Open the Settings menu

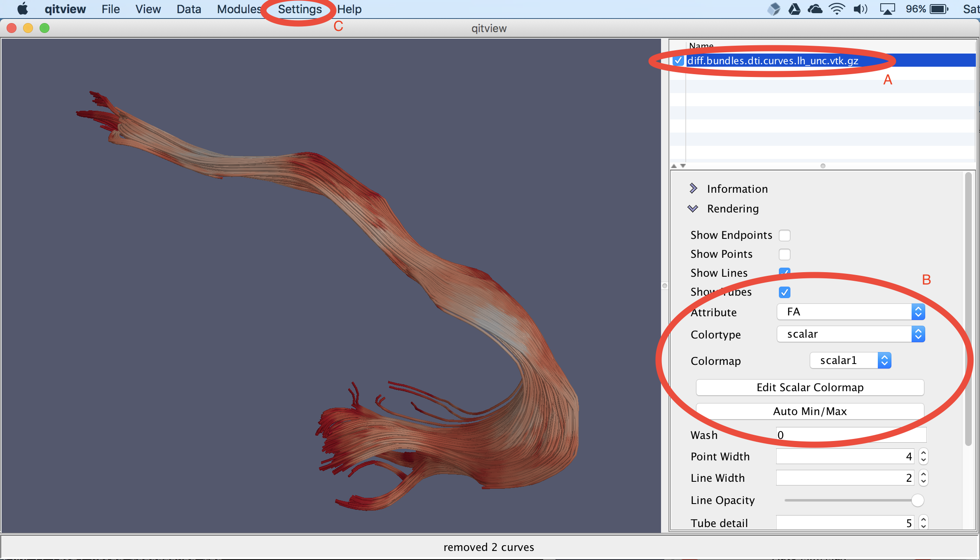coord(300,9)
